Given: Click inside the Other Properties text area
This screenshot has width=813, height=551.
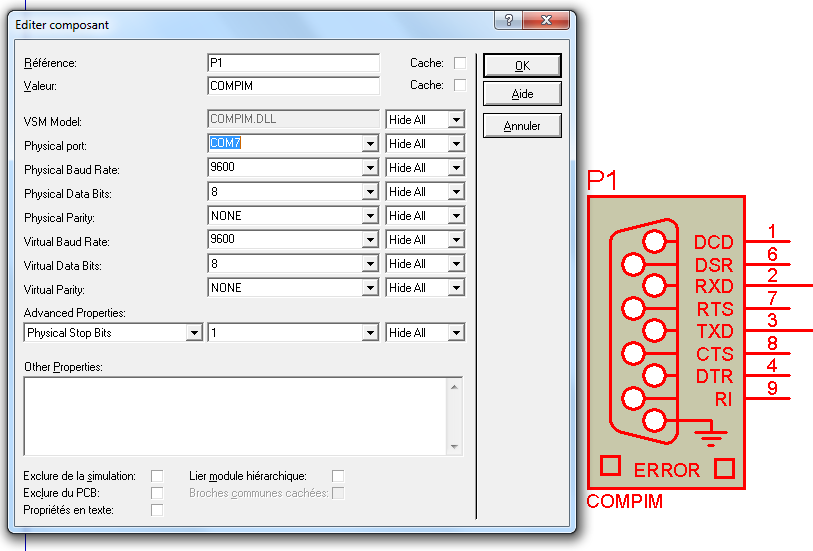Looking at the screenshot, I should point(236,417).
